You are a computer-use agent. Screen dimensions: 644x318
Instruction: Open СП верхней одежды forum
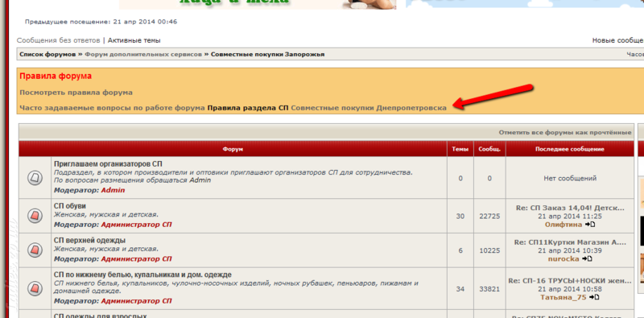point(89,241)
